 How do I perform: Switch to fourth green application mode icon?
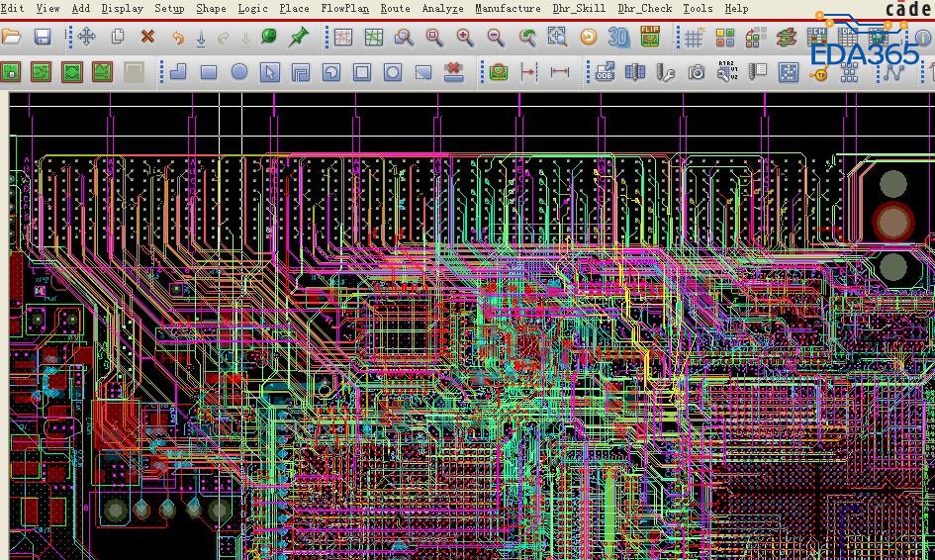click(103, 72)
